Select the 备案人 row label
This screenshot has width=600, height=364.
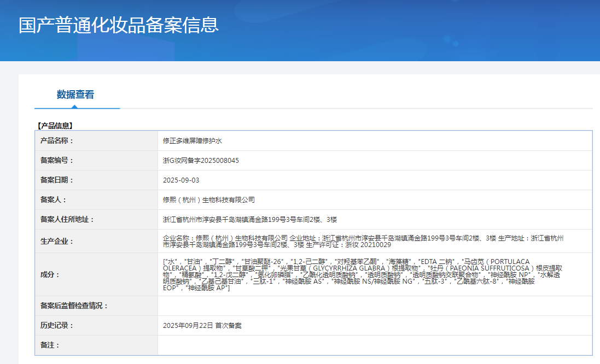pyautogui.click(x=54, y=200)
